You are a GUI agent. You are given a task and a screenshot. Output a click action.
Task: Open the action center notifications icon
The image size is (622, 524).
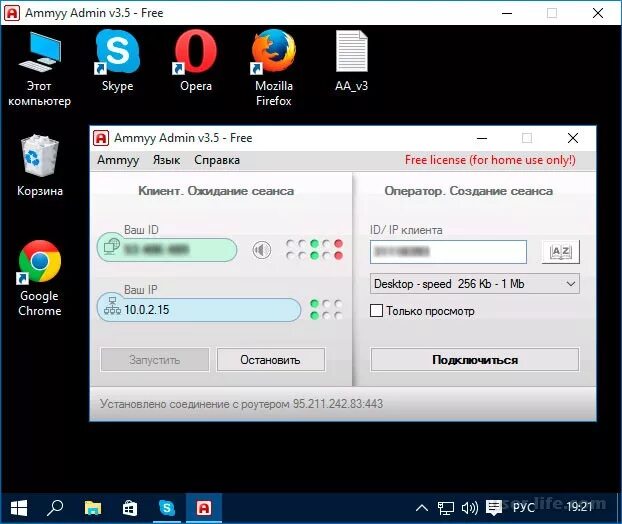494,507
